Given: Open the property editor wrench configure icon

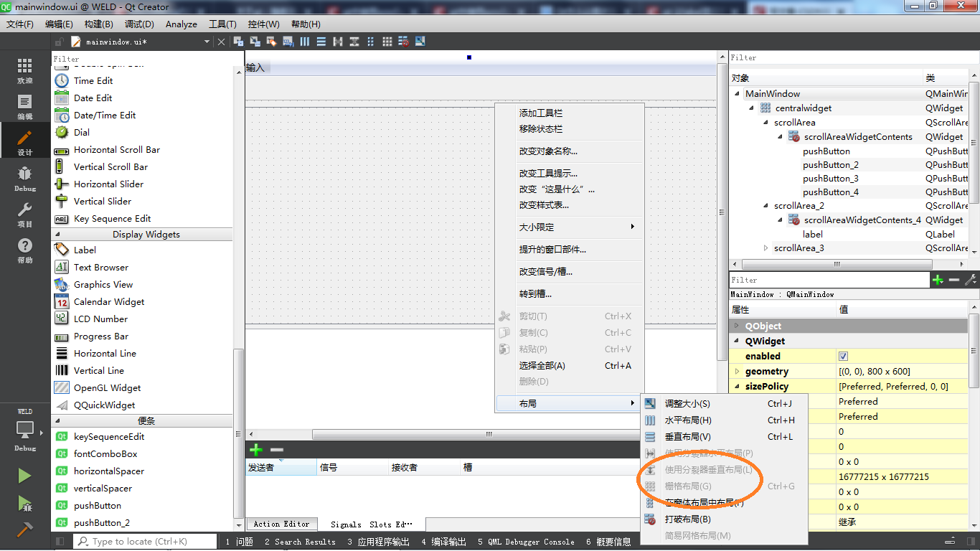Looking at the screenshot, I should click(971, 280).
